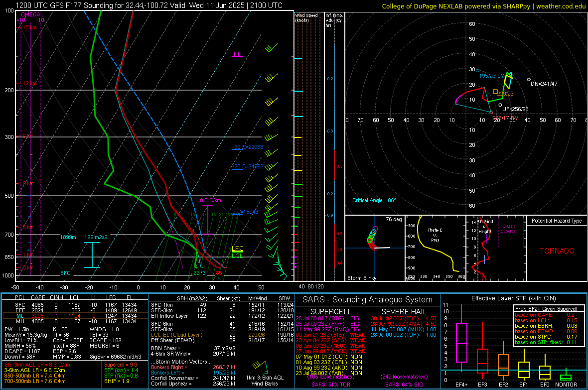Click the 'SigSvr = 69682 m3/s3' value

click(116, 357)
